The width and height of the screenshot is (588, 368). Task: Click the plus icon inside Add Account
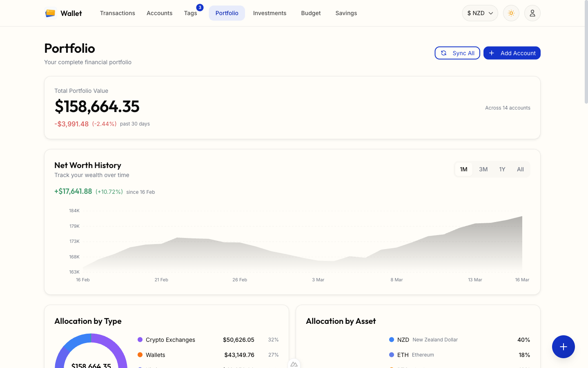point(491,53)
